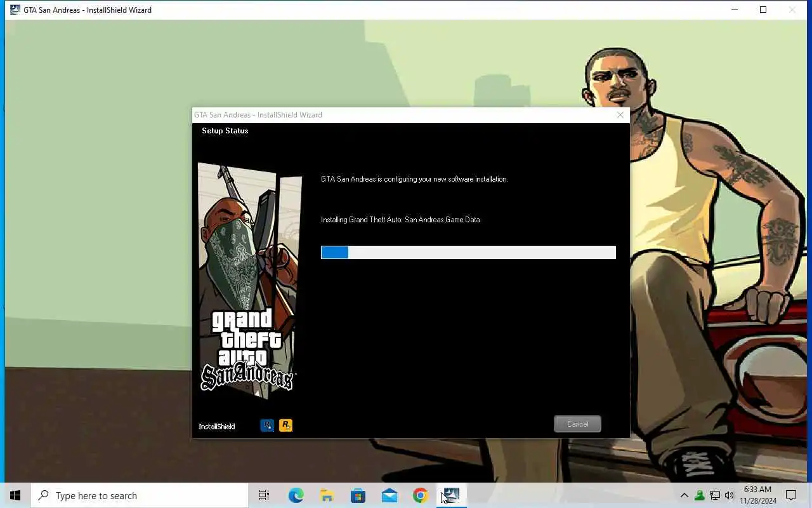812x508 pixels.
Task: Open the notification center icon
Action: pos(791,495)
